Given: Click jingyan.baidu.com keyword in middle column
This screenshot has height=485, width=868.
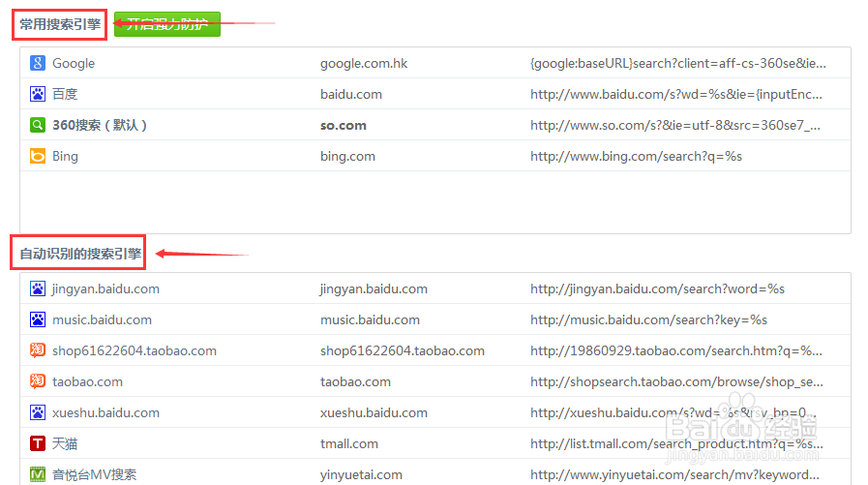Looking at the screenshot, I should click(374, 289).
